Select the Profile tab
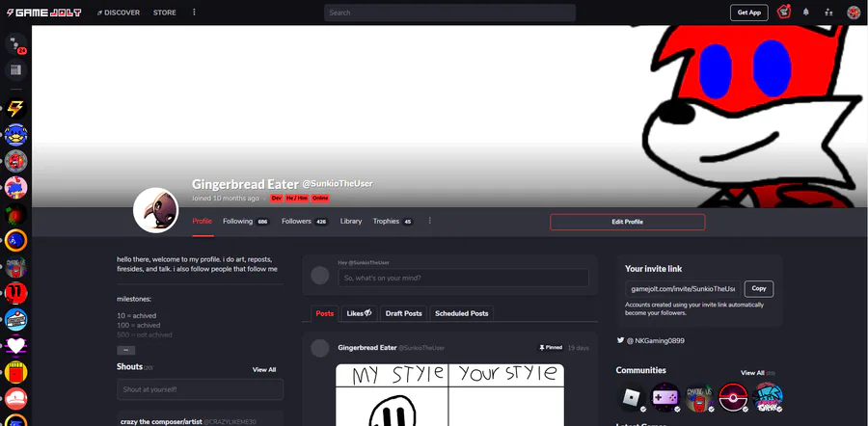The width and height of the screenshot is (868, 426). tap(203, 222)
